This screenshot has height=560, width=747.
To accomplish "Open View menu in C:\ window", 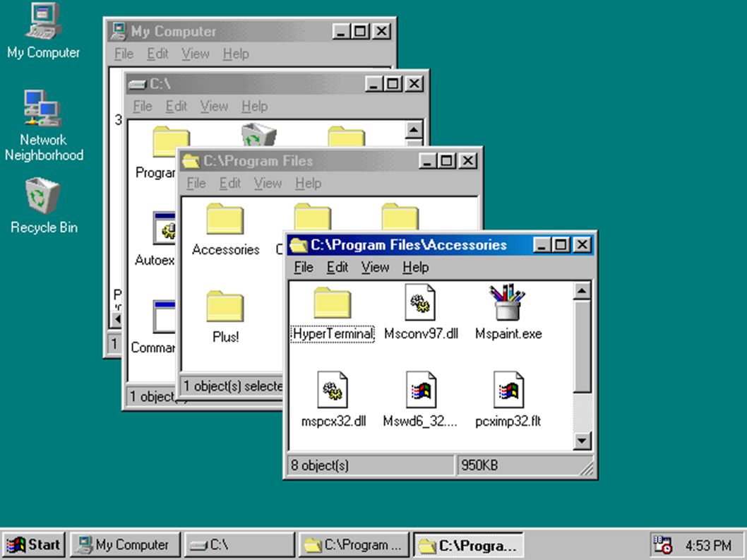I will click(214, 107).
